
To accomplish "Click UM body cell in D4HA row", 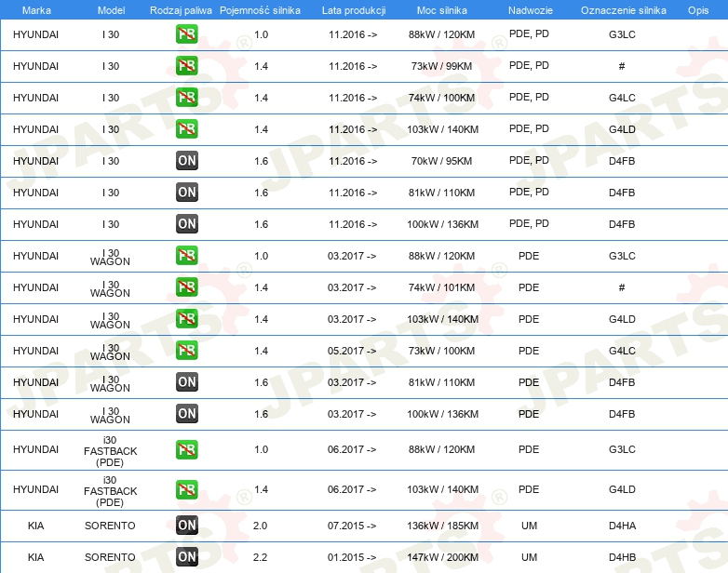I will [x=530, y=526].
